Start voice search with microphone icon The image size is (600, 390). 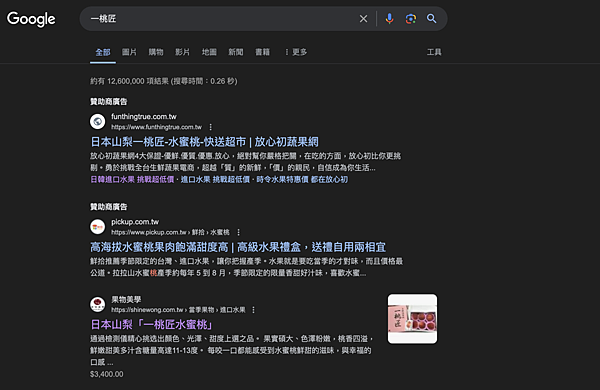click(389, 18)
